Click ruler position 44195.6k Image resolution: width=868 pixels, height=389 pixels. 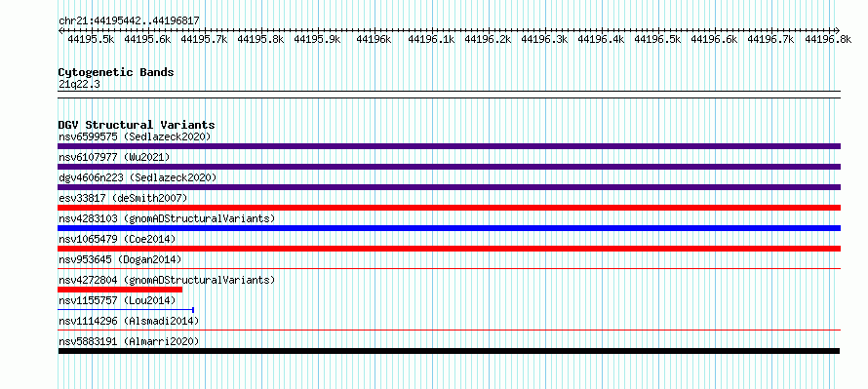pos(148,39)
